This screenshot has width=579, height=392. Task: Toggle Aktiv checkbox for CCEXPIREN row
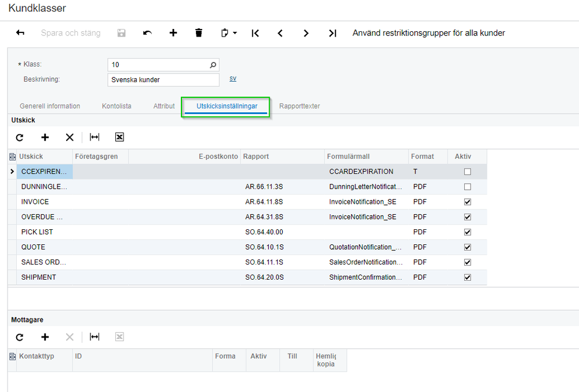[x=468, y=172]
